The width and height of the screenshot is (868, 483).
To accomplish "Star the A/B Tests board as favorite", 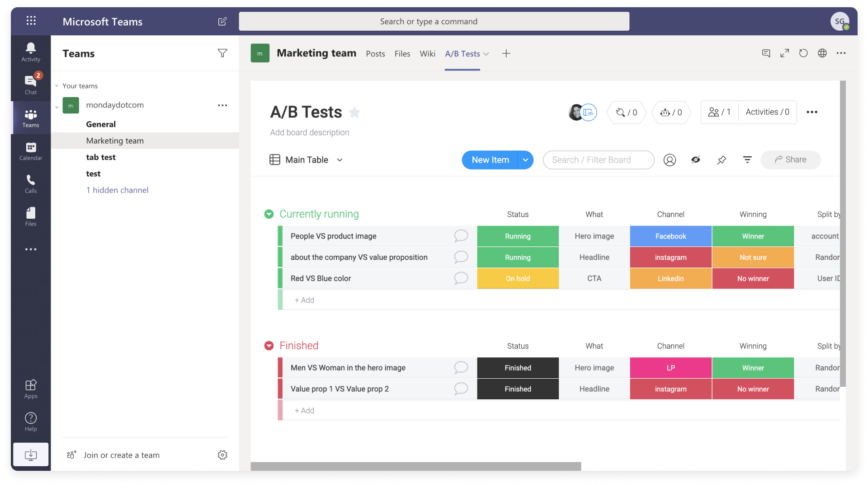I will (x=354, y=112).
